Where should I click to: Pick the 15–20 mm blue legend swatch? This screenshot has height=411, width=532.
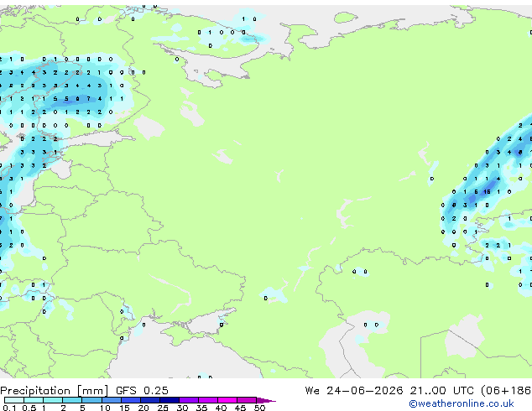130,400
